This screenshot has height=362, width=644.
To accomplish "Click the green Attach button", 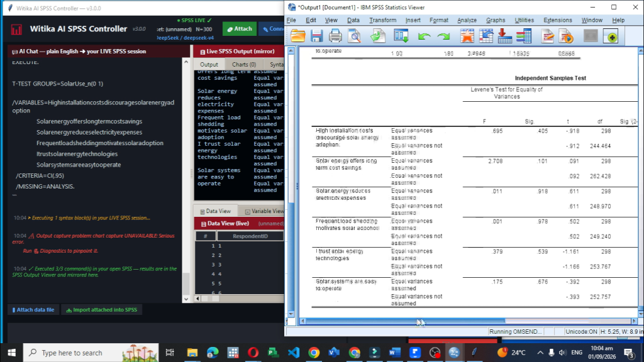I will click(240, 29).
